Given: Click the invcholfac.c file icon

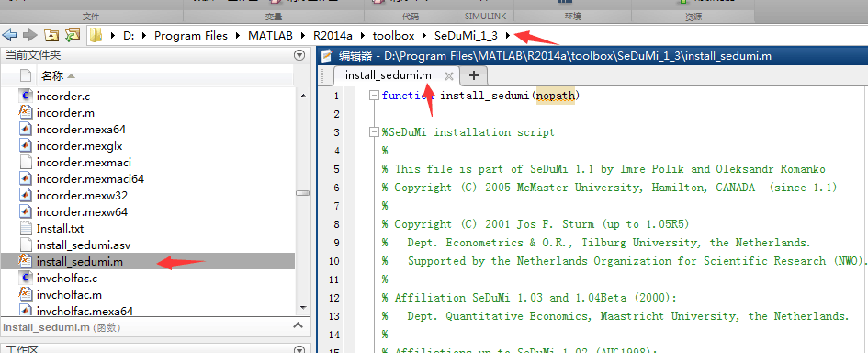Looking at the screenshot, I should tap(26, 279).
